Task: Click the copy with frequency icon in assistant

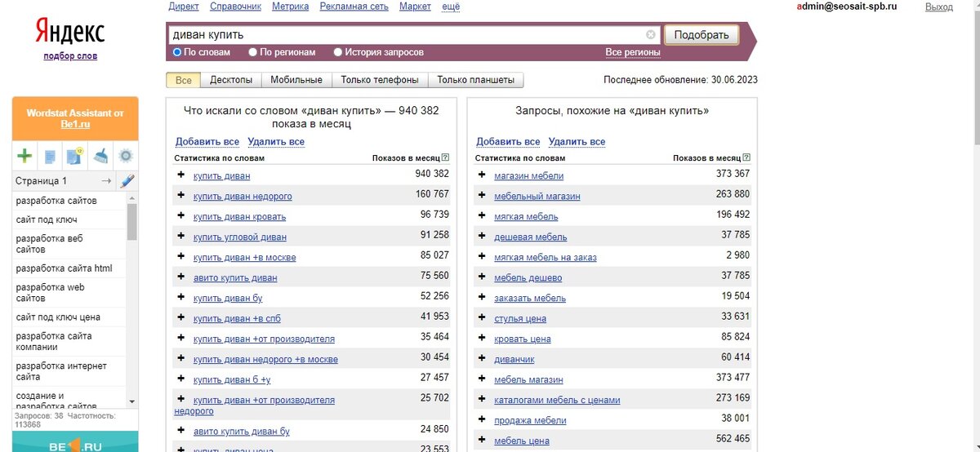Action: [75, 156]
